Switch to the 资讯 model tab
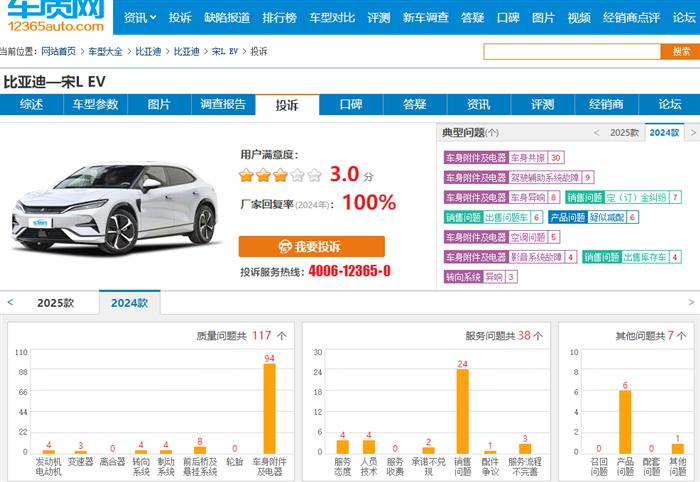 (479, 104)
